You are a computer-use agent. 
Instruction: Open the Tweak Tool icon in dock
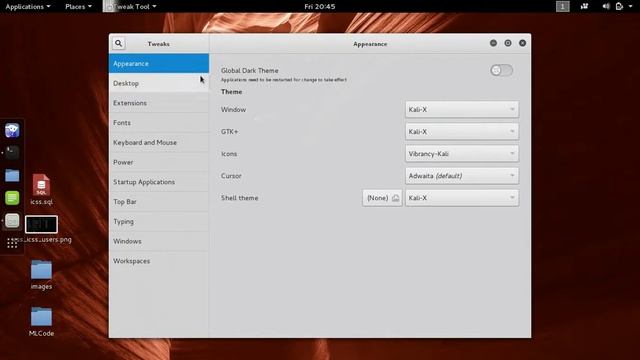pos(12,221)
